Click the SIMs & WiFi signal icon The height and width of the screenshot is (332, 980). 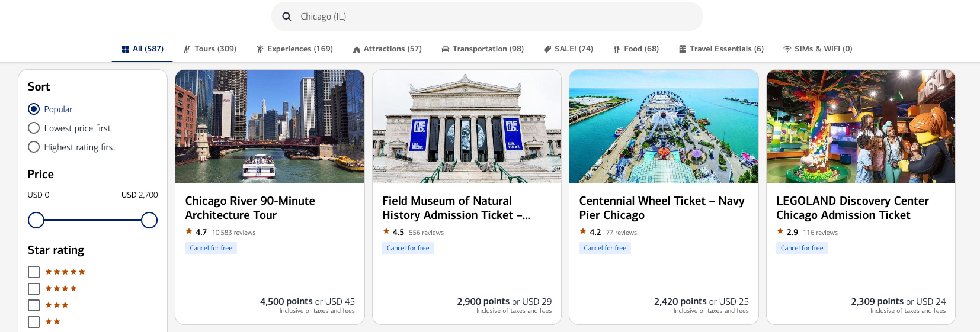click(x=787, y=49)
